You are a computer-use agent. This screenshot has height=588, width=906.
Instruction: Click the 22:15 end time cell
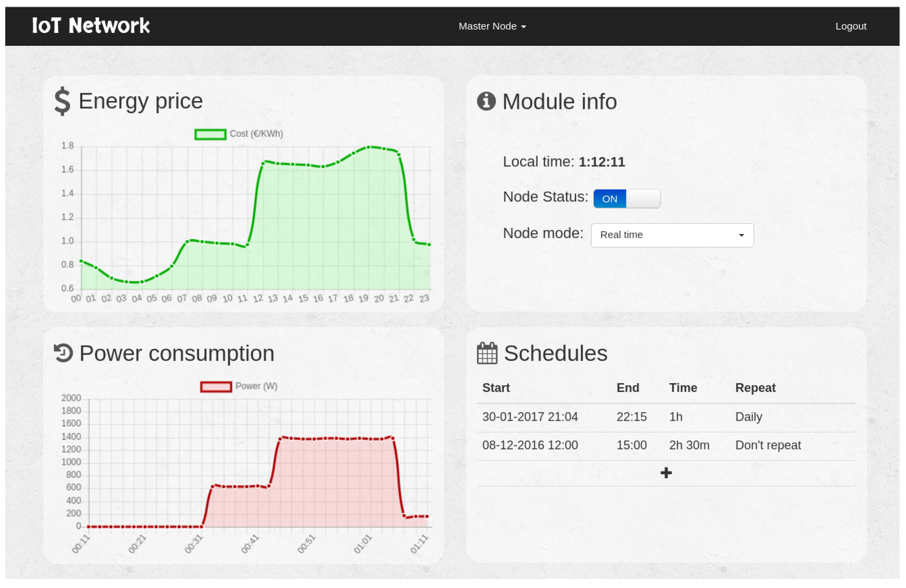[x=631, y=417]
